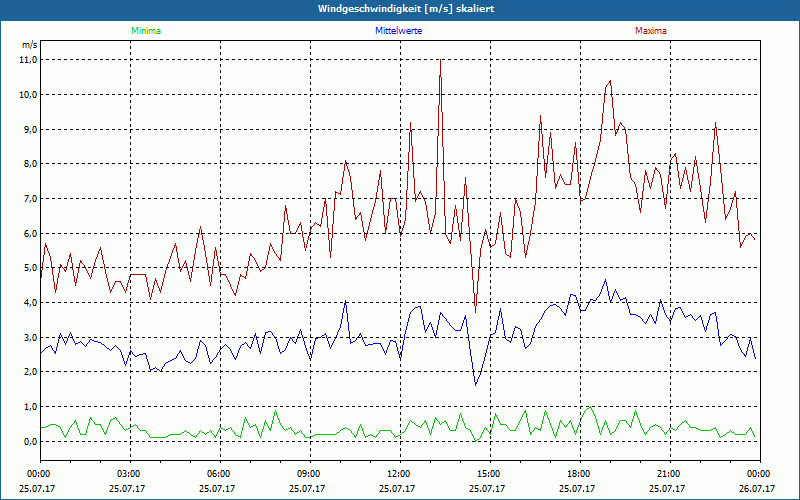Click the 1,0 y-axis value

point(31,407)
